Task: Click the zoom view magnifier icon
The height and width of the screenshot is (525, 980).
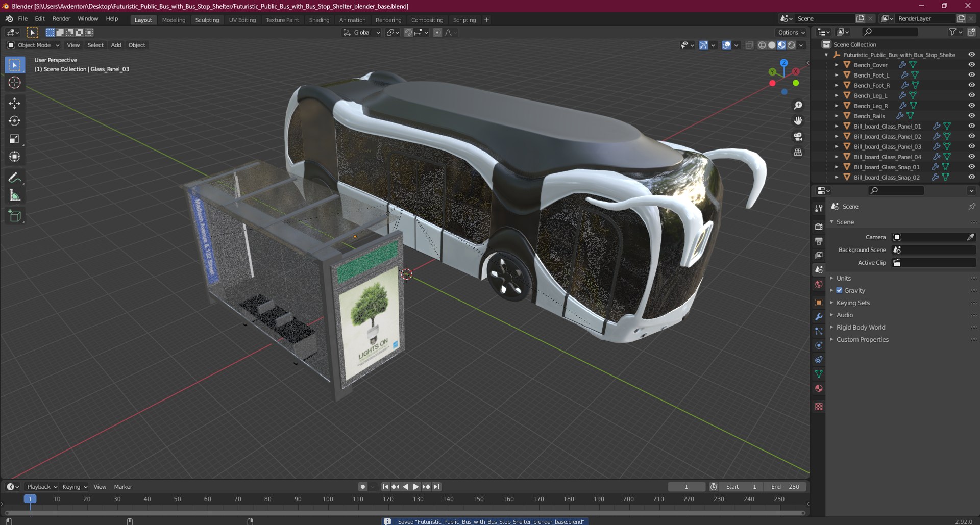Action: coord(798,106)
